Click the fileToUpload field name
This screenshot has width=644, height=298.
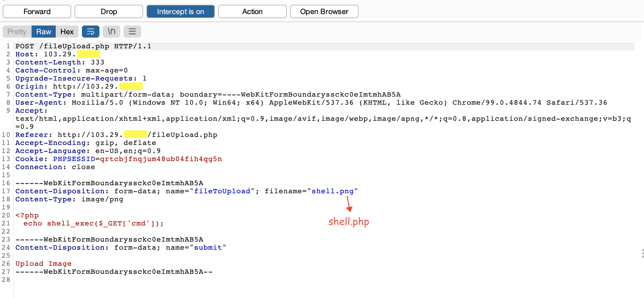(x=222, y=191)
